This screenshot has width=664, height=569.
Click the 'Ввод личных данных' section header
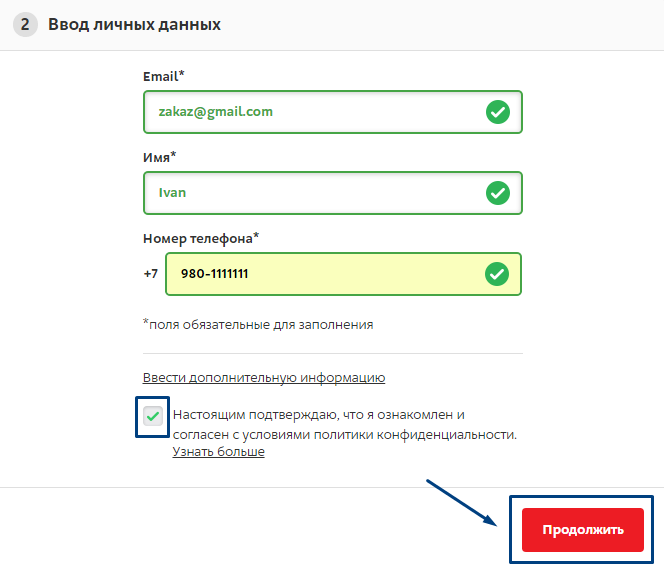pos(134,25)
